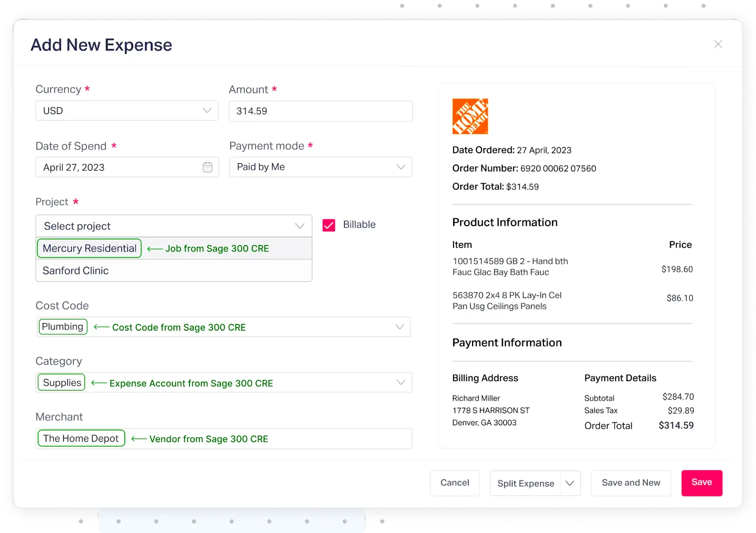Click the Date of Spend field

[118, 167]
